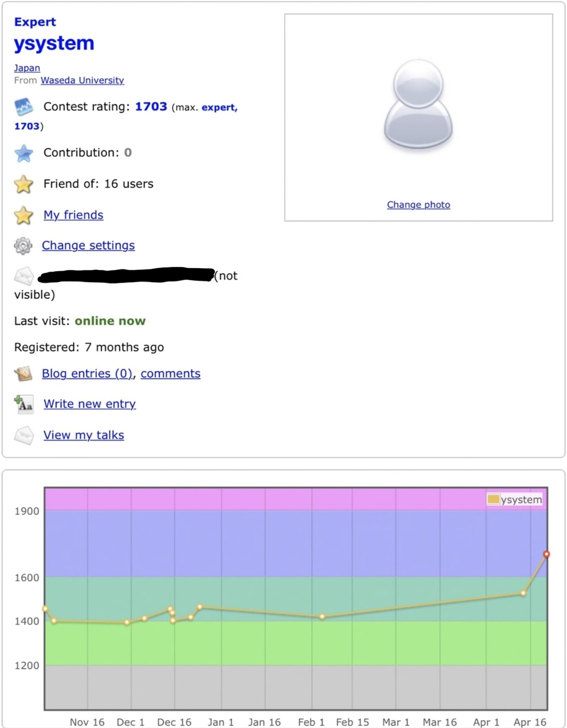Click the 1703 contest rating value
The height and width of the screenshot is (728, 567).
[151, 106]
